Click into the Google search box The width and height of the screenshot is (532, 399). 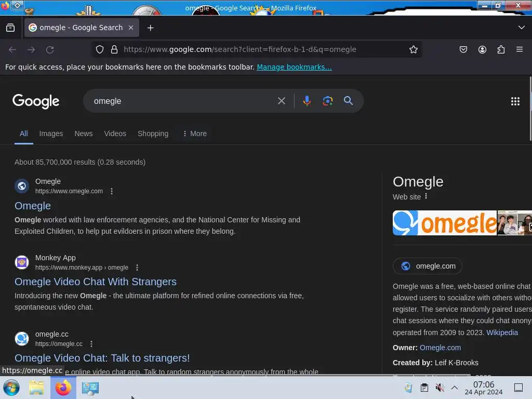click(183, 101)
